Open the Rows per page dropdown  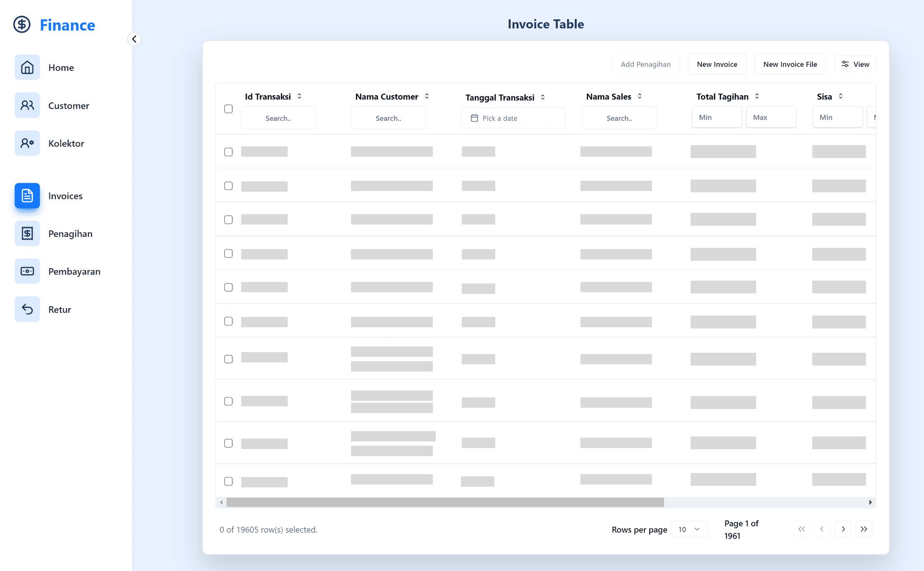(x=689, y=529)
